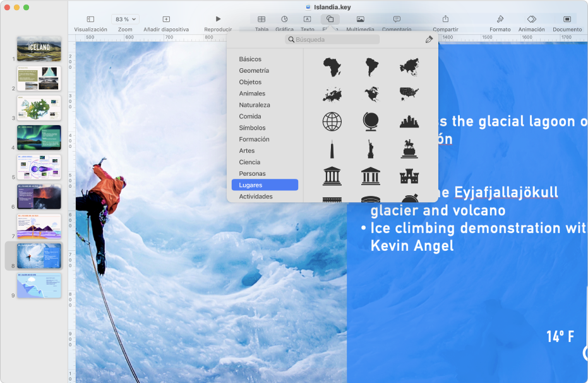This screenshot has width=588, height=383.
Task: Open the Animación inspector
Action: pyautogui.click(x=531, y=19)
